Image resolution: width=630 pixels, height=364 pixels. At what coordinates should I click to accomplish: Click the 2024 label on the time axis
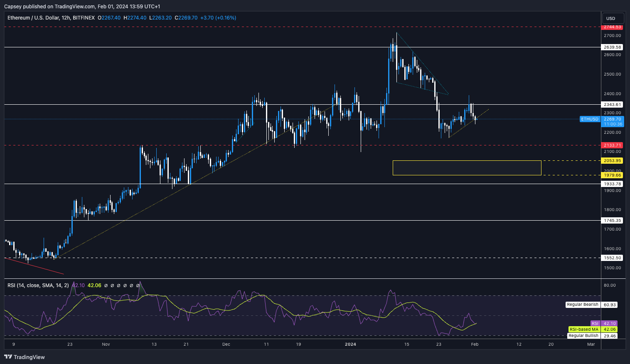pos(351,344)
